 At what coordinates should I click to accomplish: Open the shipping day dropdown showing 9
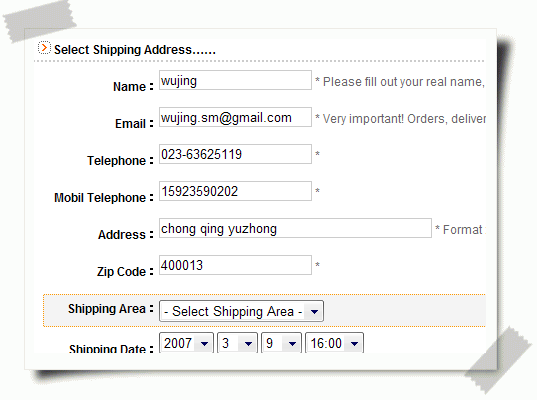281,343
